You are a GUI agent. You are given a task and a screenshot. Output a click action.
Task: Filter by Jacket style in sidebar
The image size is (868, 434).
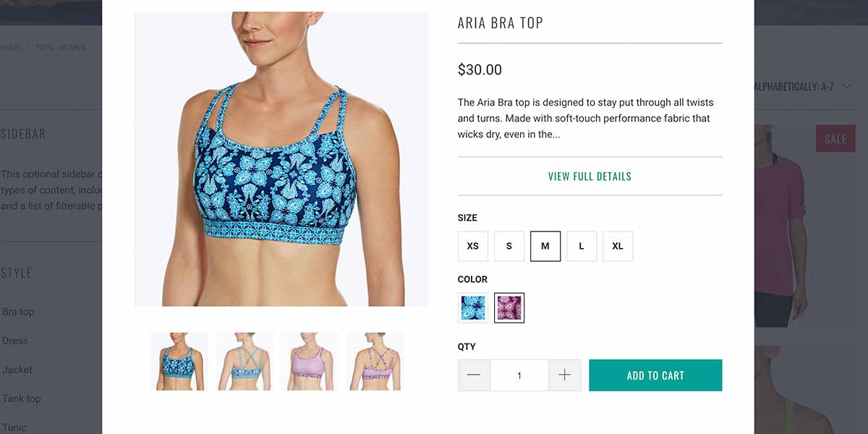17,370
